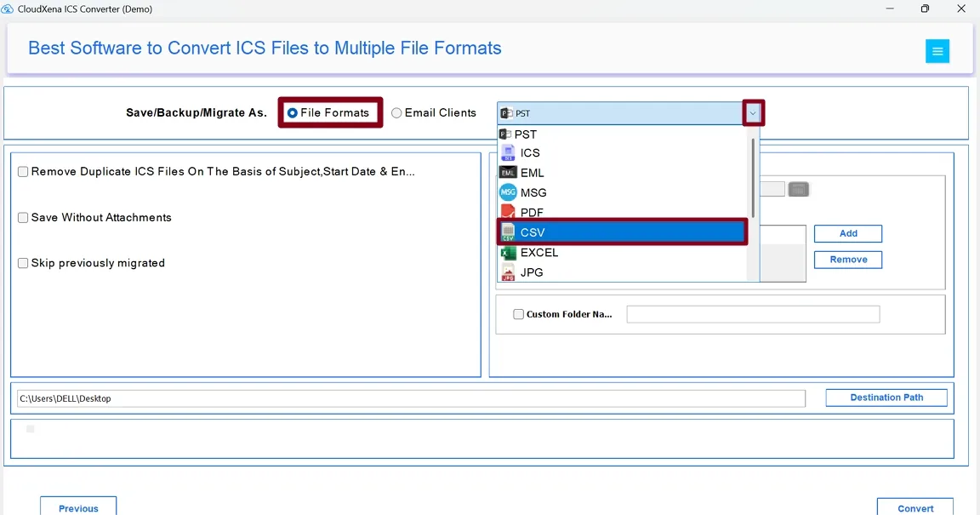Image resolution: width=980 pixels, height=515 pixels.
Task: Collapse the format dropdown using its arrow
Action: 753,113
